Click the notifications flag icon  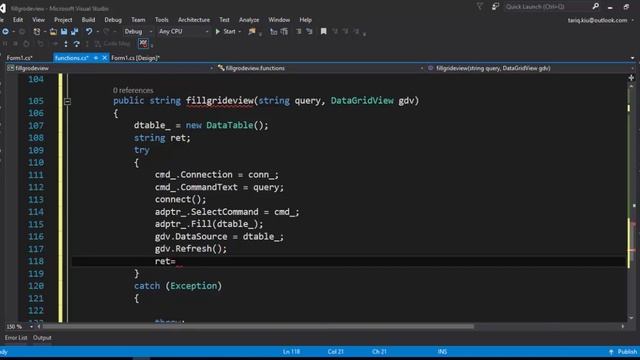click(x=480, y=7)
